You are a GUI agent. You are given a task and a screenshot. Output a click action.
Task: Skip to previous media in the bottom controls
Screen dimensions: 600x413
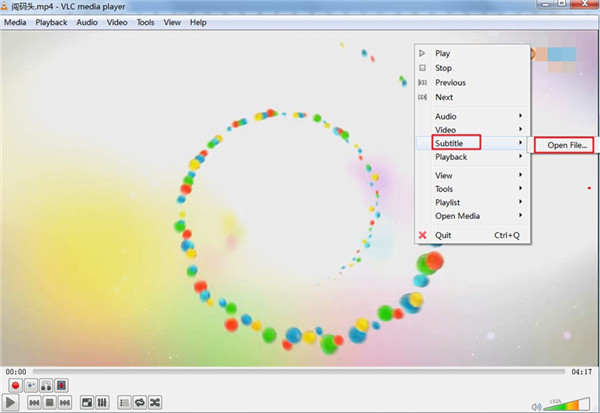click(x=34, y=403)
